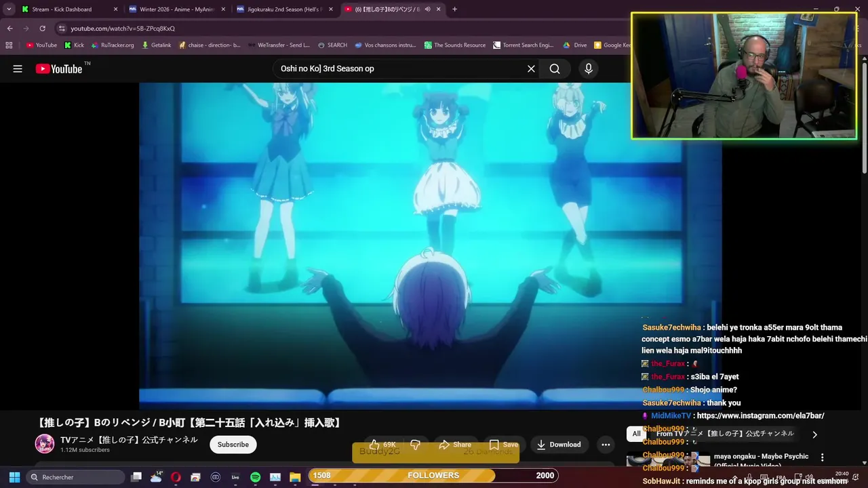
Task: Select the All filter chip
Action: click(x=636, y=434)
